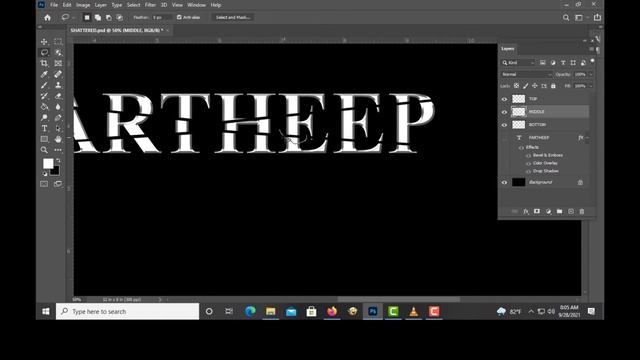The width and height of the screenshot is (640, 360).
Task: Delete layer with the trash icon
Action: pyautogui.click(x=582, y=211)
